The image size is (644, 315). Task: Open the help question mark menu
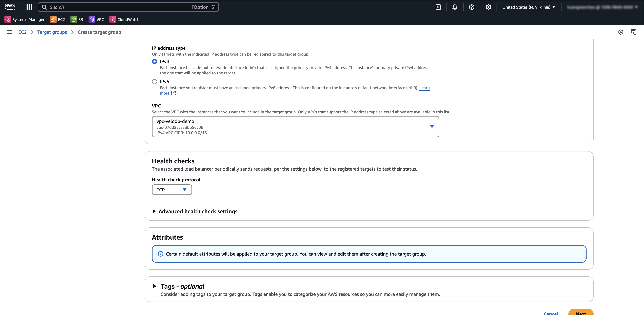point(471,7)
